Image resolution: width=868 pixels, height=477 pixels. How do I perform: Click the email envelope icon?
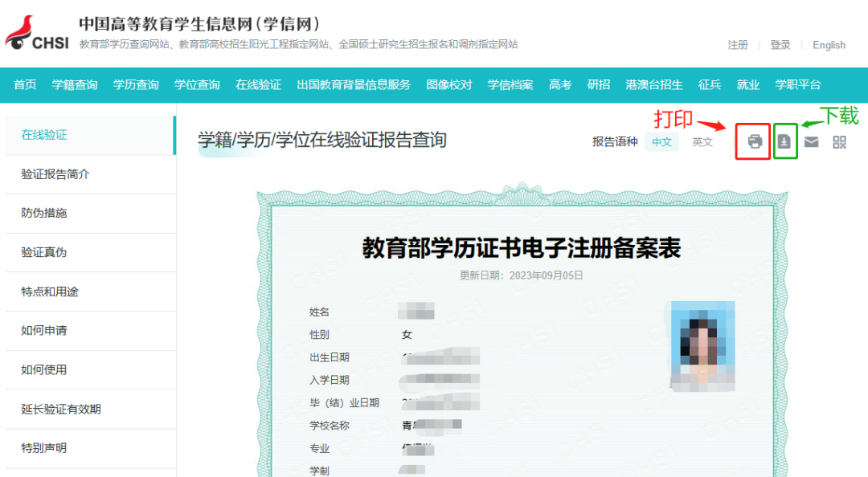pyautogui.click(x=812, y=142)
